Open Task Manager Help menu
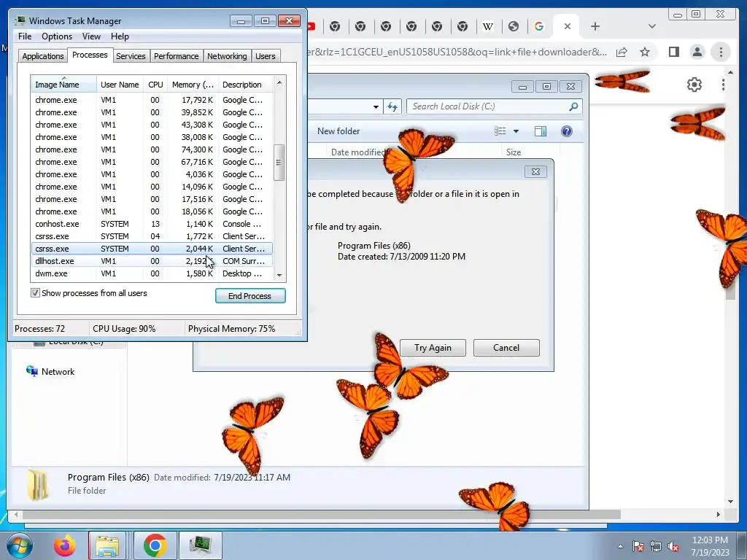 click(120, 36)
